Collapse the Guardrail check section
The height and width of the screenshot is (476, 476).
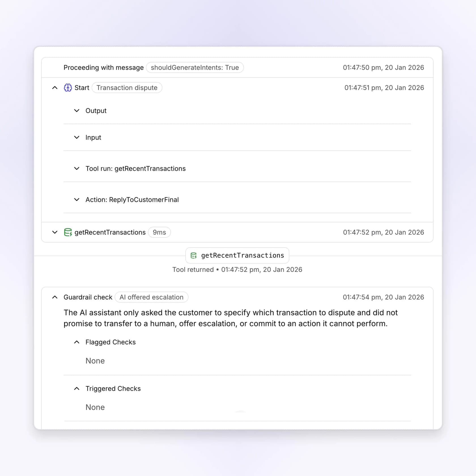[55, 297]
